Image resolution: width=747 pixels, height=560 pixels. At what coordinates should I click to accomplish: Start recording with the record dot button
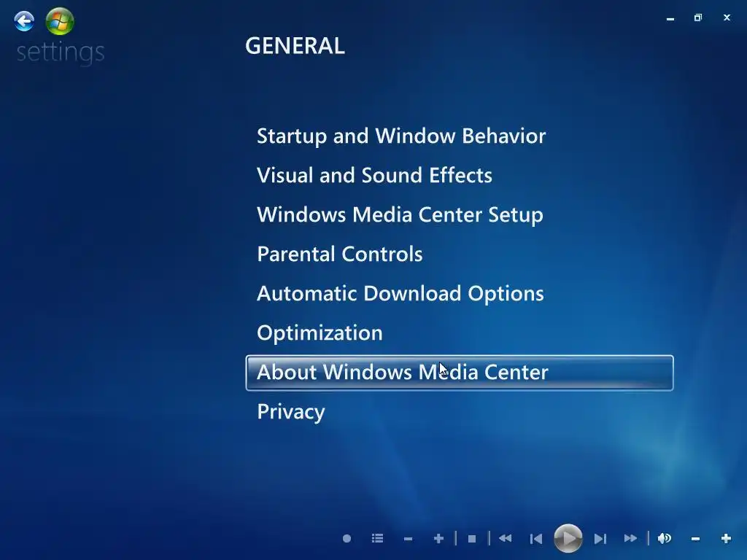point(347,539)
